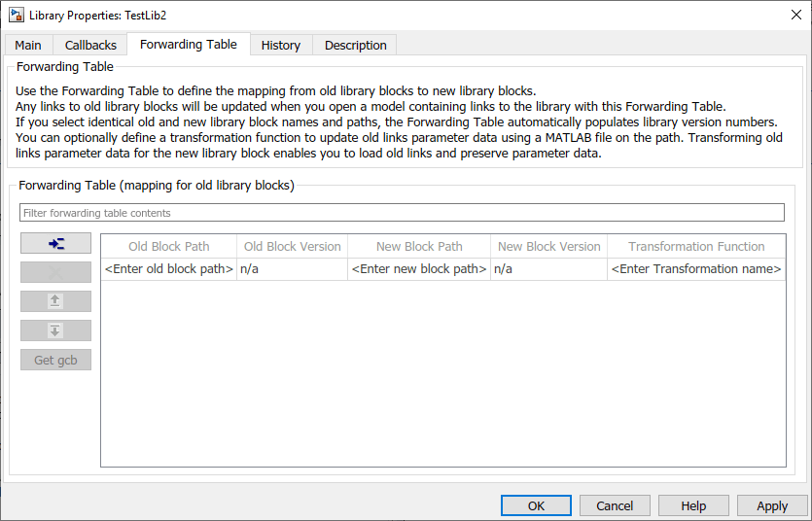The image size is (812, 521).
Task: Click the Get gcb button
Action: point(55,361)
